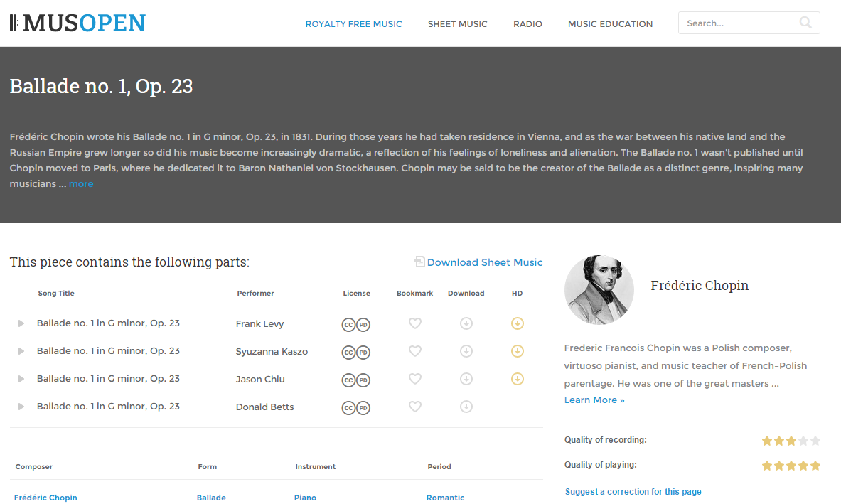Play Donald Betts' Ballade recording
The image size is (841, 504).
(21, 407)
